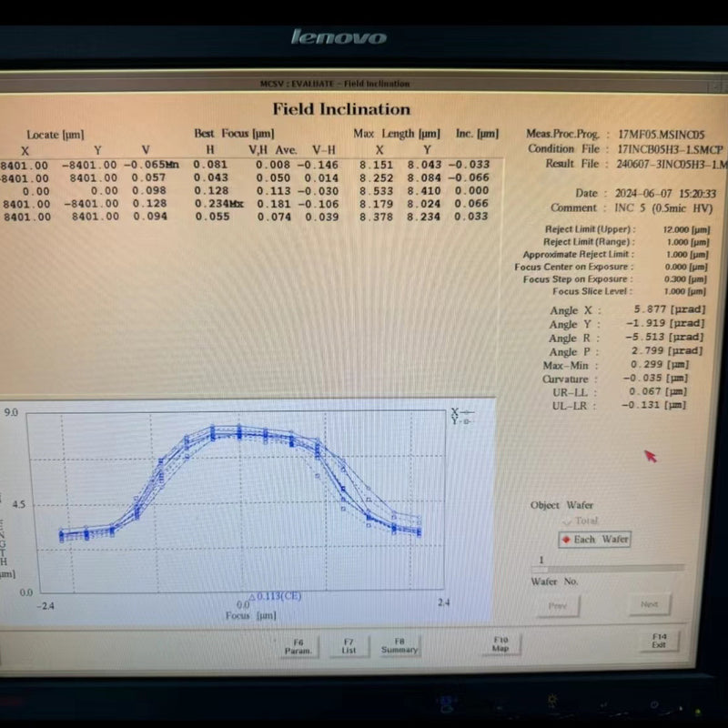Click the Reject Limit (Upper) 12.000 value

click(x=686, y=229)
